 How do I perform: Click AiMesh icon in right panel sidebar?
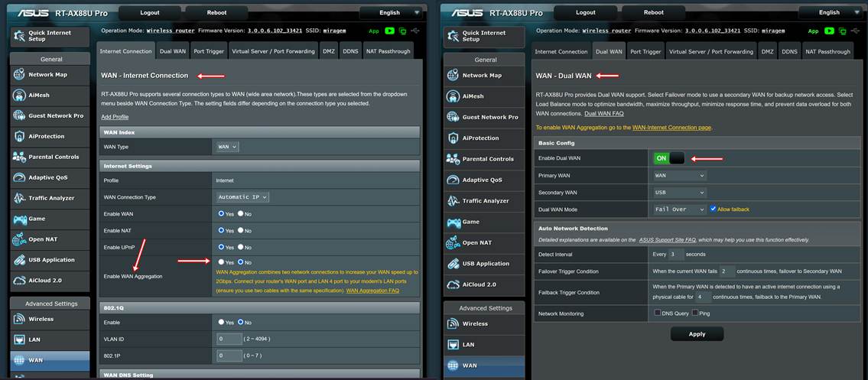(x=453, y=96)
